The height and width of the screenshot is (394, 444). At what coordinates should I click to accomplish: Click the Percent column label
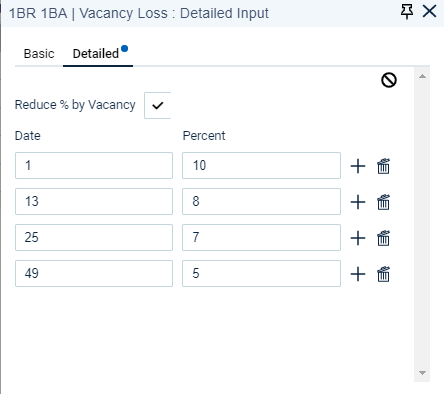point(204,136)
